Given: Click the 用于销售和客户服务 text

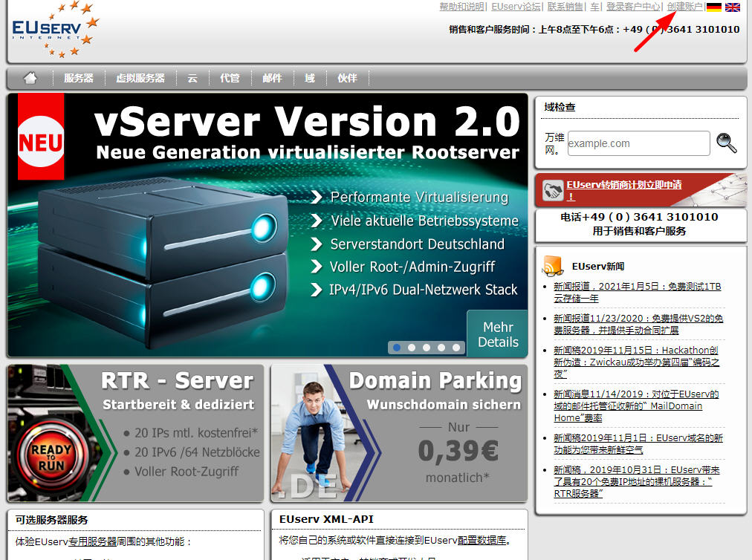Looking at the screenshot, I should (x=639, y=231).
